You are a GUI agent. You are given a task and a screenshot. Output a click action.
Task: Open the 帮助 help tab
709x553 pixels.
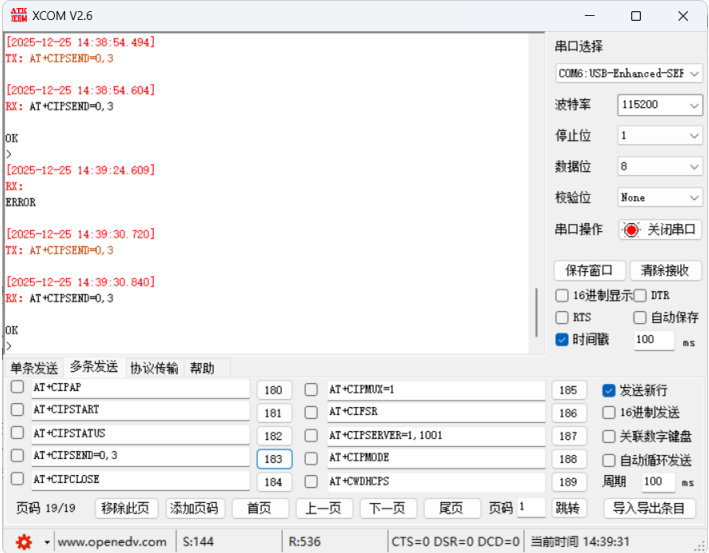[x=202, y=368]
